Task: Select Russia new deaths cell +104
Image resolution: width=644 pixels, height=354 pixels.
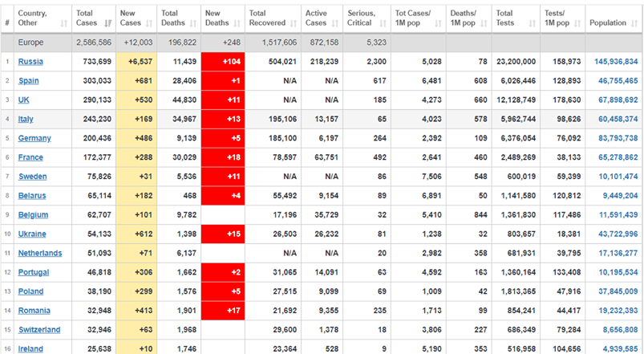Action: (x=223, y=62)
